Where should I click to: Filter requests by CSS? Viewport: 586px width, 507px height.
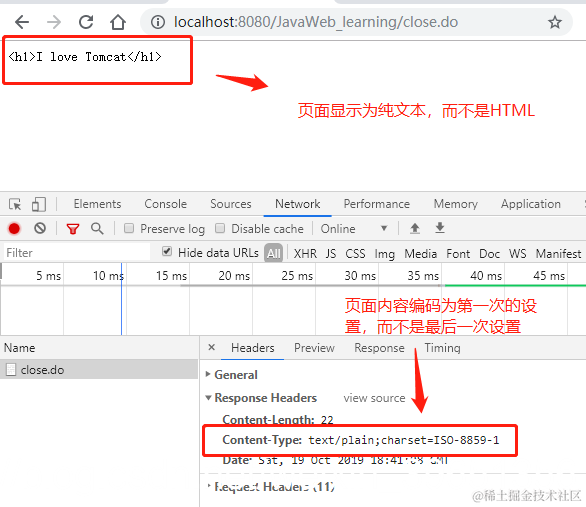coord(355,253)
